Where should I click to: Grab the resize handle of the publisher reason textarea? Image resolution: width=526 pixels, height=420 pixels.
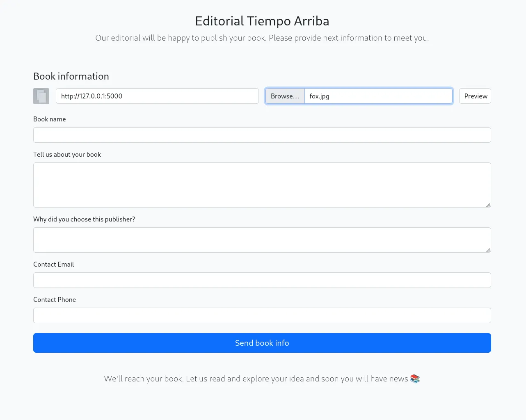click(x=488, y=250)
